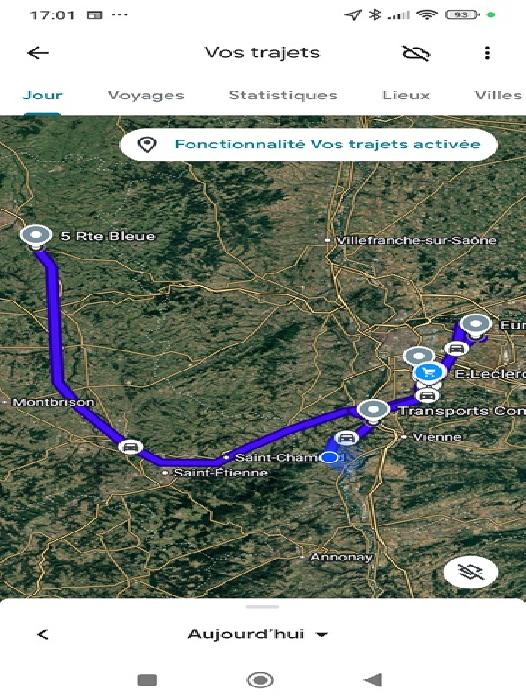Toggle the round button at the map's bottom right
Viewport: 526px width, 700px height.
471,571
